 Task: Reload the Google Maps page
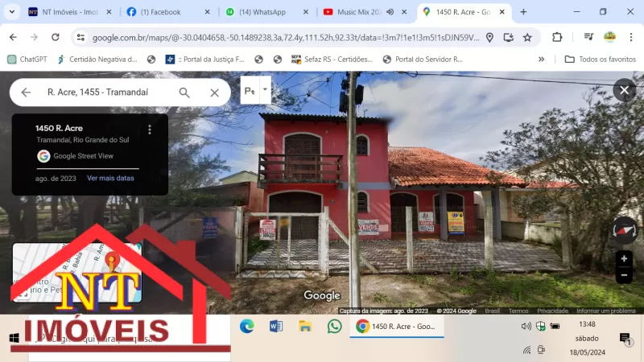(56, 37)
